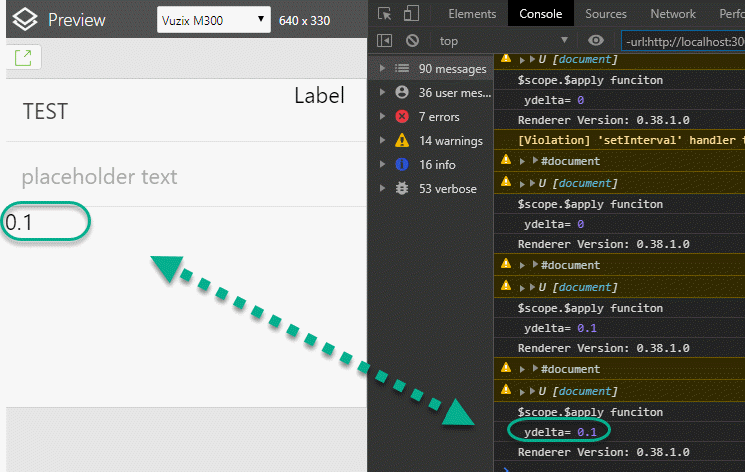Expand the 14 warnings group
Viewport: 745px width, 472px height.
[382, 140]
